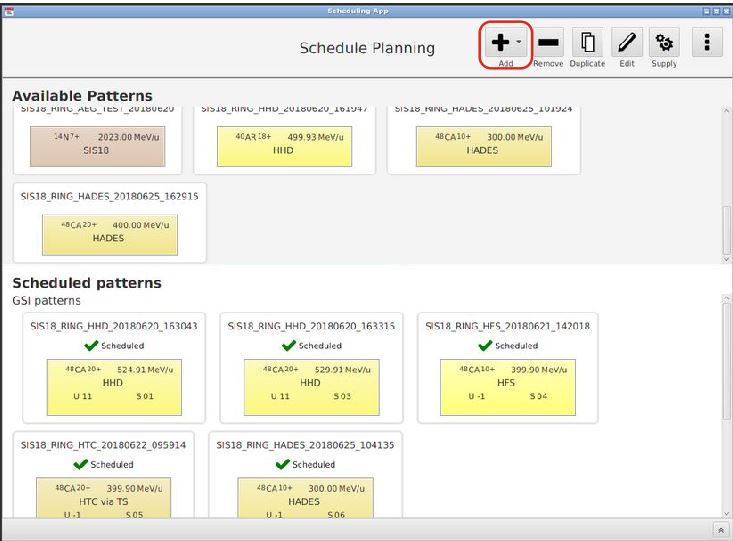Click the Scheduled patterns vertical scrollbar
Viewport: 733px width, 541px height.
point(726,400)
